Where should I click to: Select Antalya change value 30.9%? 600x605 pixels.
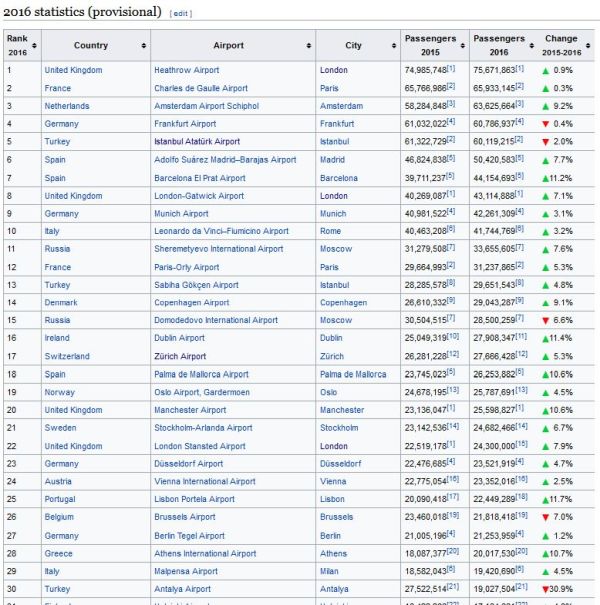[561, 589]
